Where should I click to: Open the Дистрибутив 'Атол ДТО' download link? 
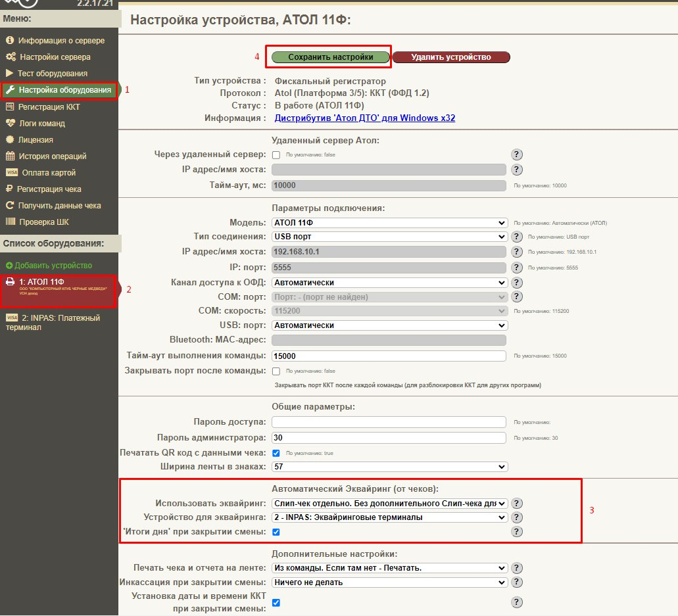tap(364, 118)
